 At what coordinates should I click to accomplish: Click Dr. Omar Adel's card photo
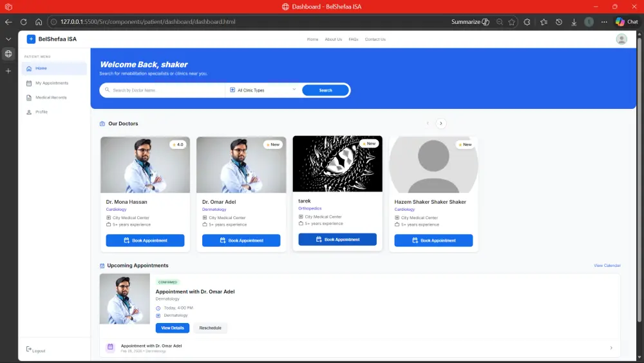point(241,165)
